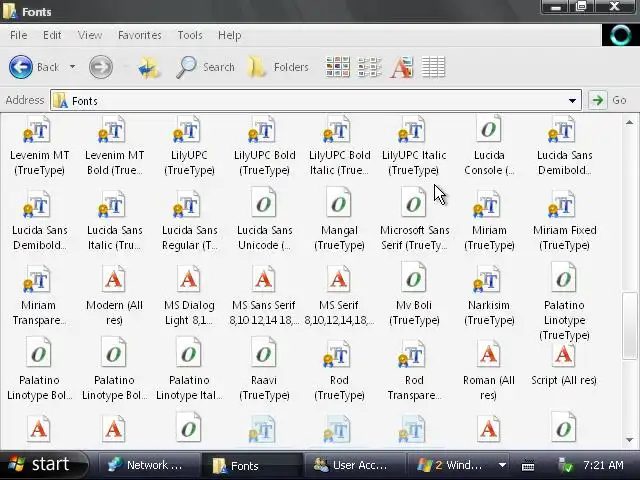Open the Help menu
The width and height of the screenshot is (640, 480).
tap(229, 35)
